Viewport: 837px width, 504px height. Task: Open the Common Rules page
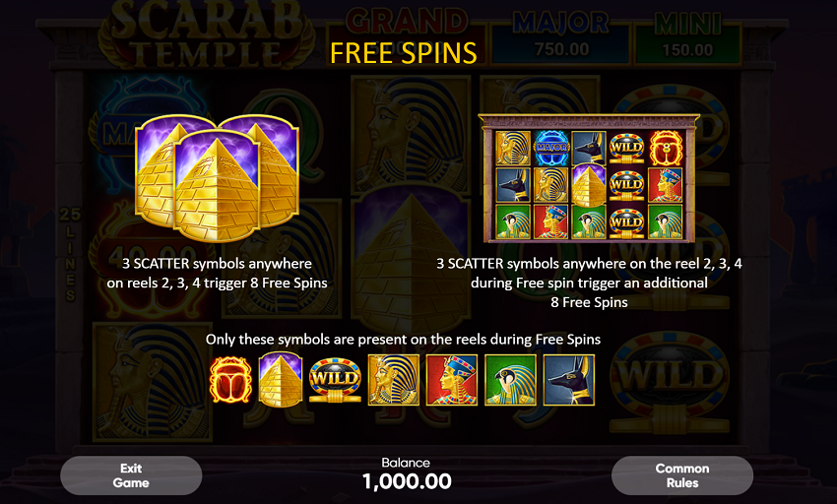coord(682,475)
